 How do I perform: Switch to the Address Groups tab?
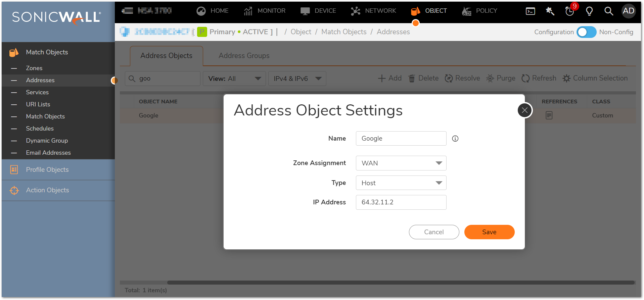click(244, 56)
